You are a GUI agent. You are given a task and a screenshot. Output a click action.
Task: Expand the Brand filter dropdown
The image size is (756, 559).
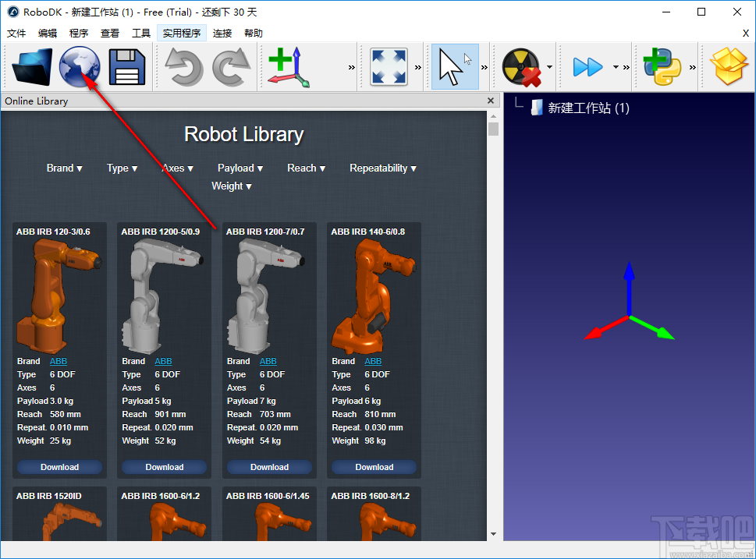(x=64, y=168)
